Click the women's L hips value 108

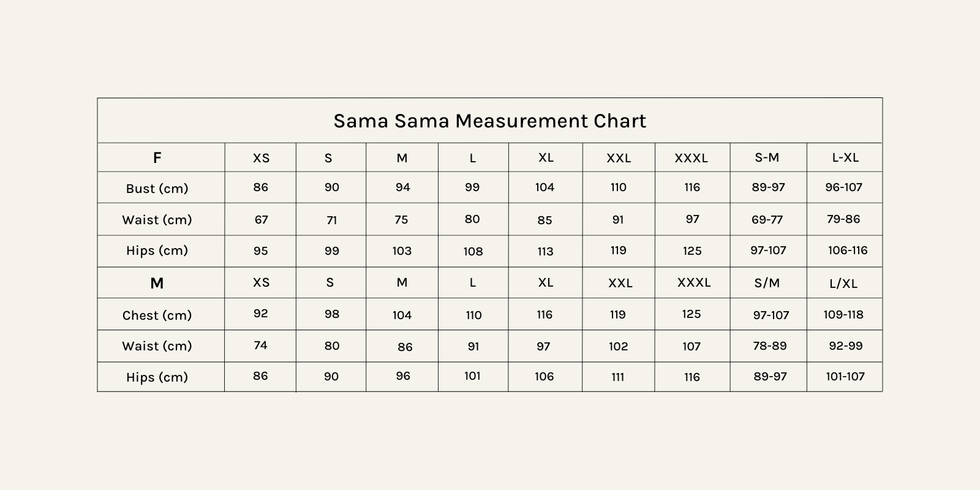pyautogui.click(x=473, y=251)
